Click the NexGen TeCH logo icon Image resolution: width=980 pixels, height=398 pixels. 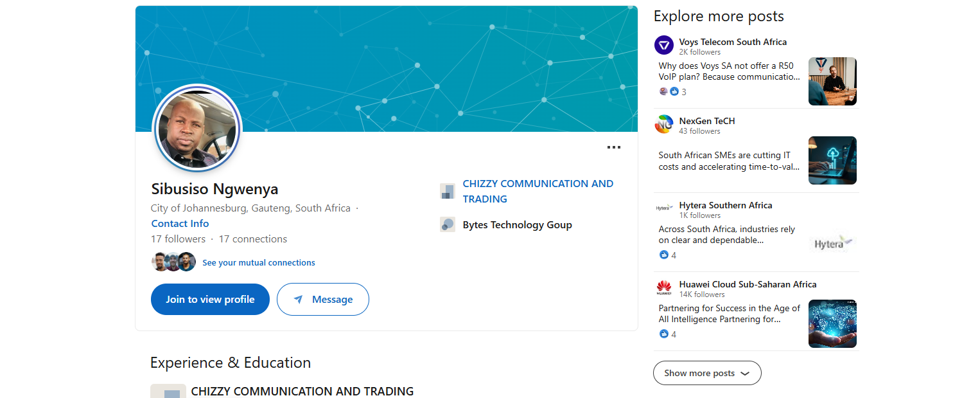point(663,124)
